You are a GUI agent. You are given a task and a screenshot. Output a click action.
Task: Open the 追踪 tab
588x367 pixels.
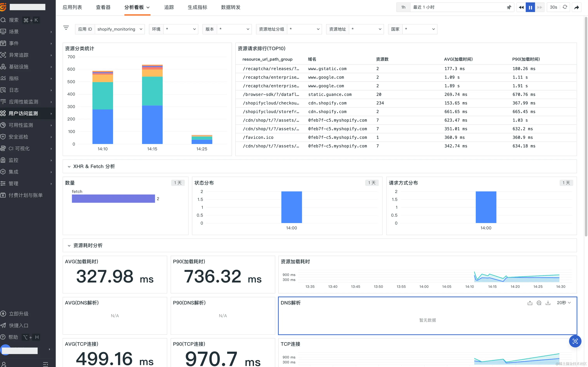169,7
